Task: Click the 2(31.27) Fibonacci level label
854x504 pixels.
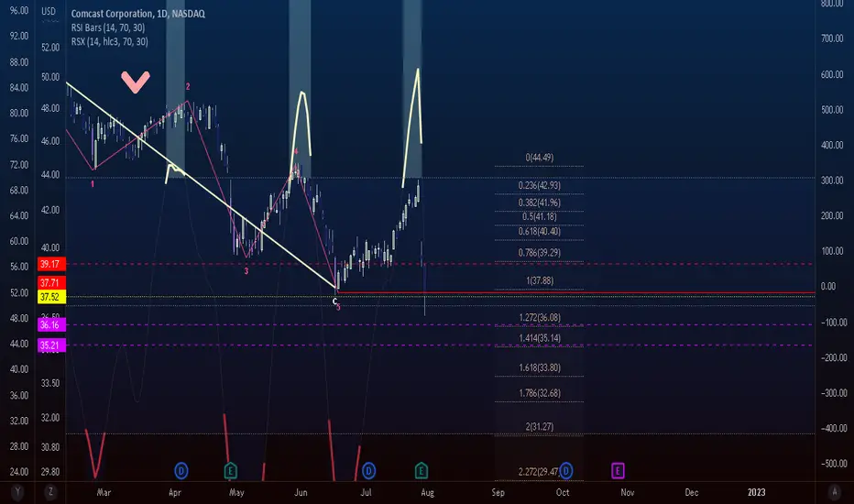Action: point(539,427)
